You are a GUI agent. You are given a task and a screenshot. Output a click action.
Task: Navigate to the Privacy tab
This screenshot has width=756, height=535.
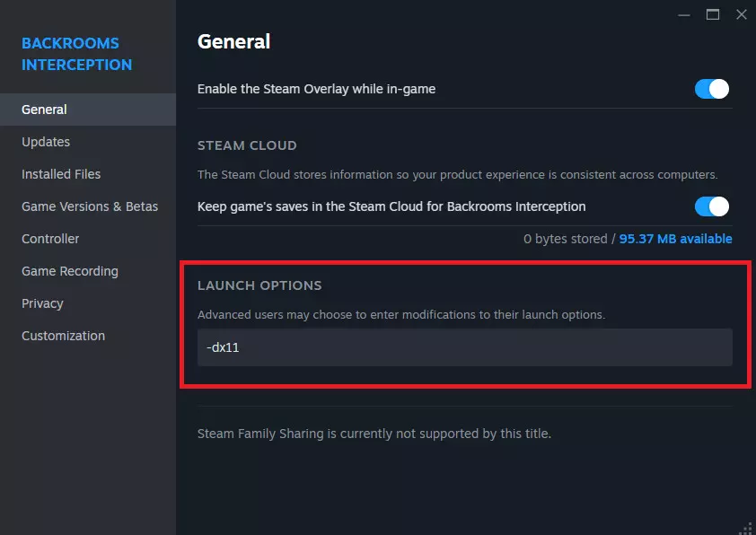(42, 303)
